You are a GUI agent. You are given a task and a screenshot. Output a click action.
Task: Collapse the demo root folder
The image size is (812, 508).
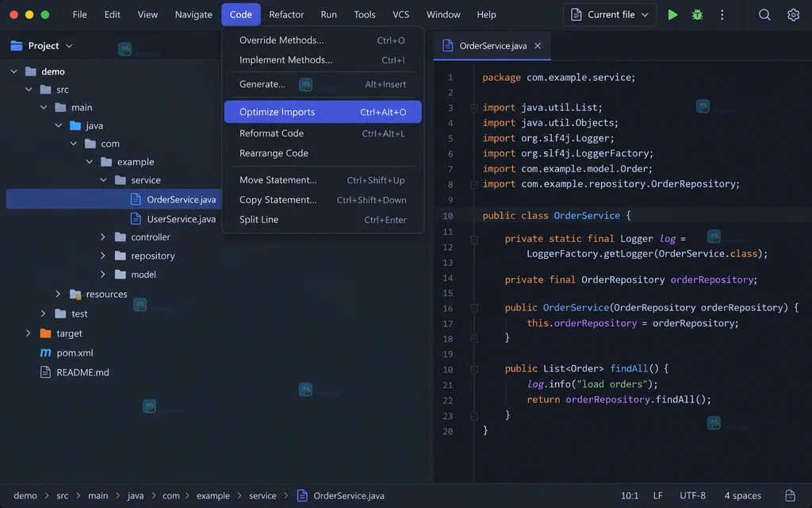pyautogui.click(x=14, y=71)
